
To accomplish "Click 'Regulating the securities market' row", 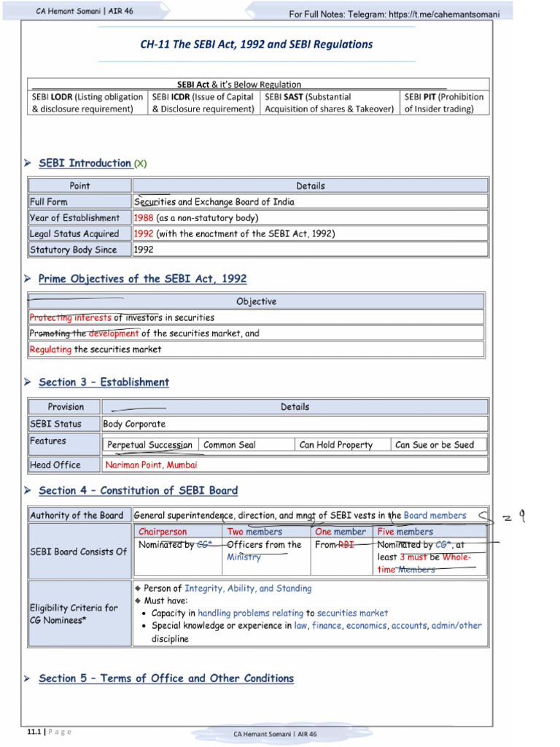I will pos(256,349).
